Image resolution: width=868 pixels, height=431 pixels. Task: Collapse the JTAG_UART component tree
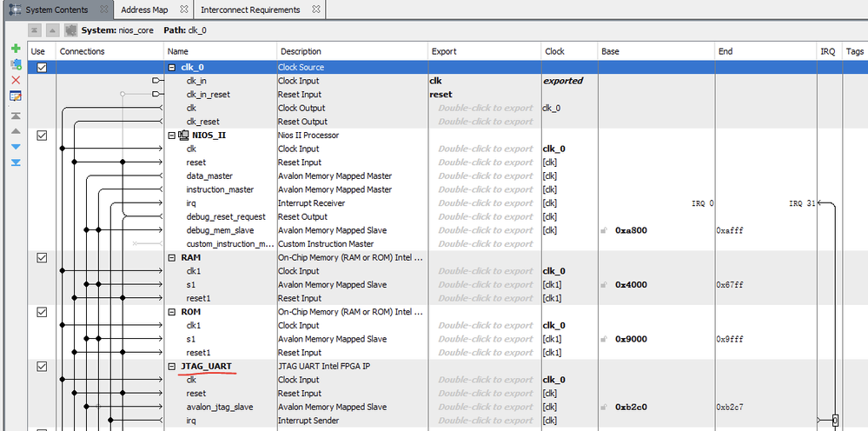(x=172, y=367)
